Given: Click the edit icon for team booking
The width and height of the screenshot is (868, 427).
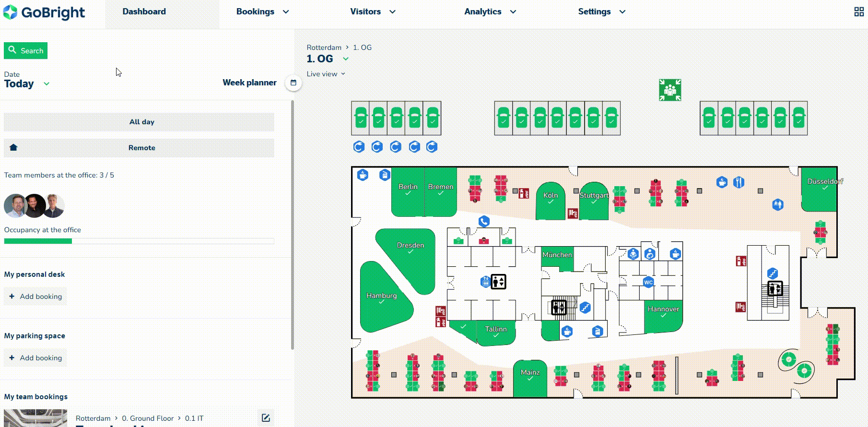Looking at the screenshot, I should (x=266, y=417).
